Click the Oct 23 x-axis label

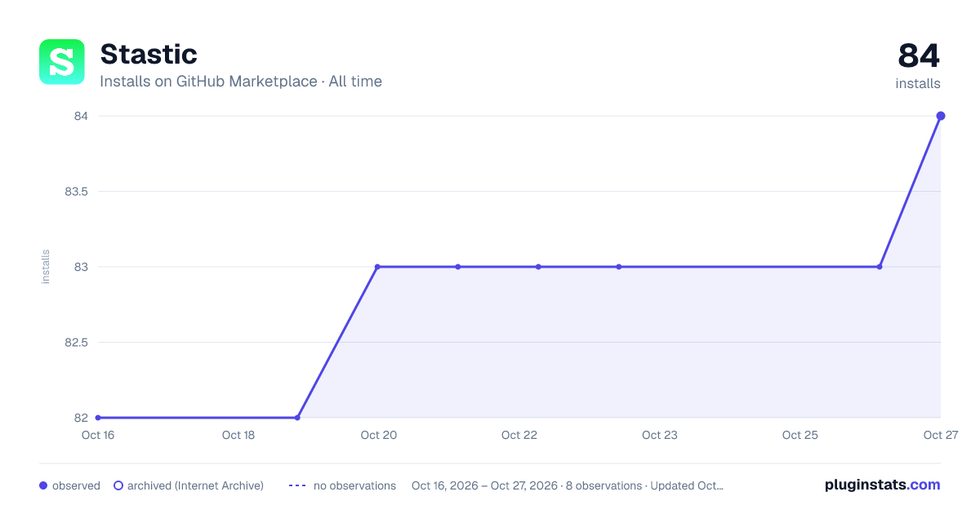click(x=660, y=435)
